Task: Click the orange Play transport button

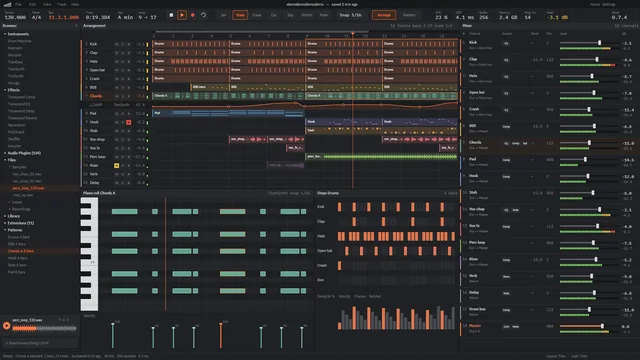Action: pyautogui.click(x=182, y=15)
